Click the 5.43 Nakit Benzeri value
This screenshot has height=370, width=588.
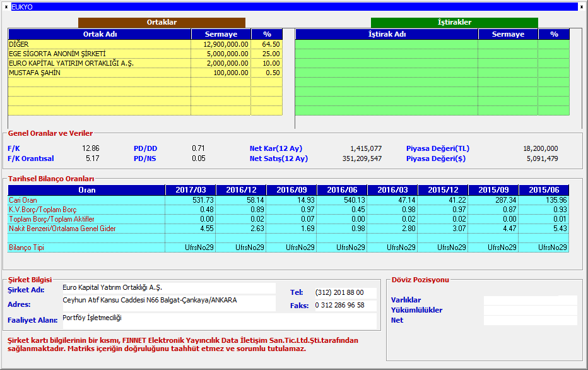tap(560, 228)
